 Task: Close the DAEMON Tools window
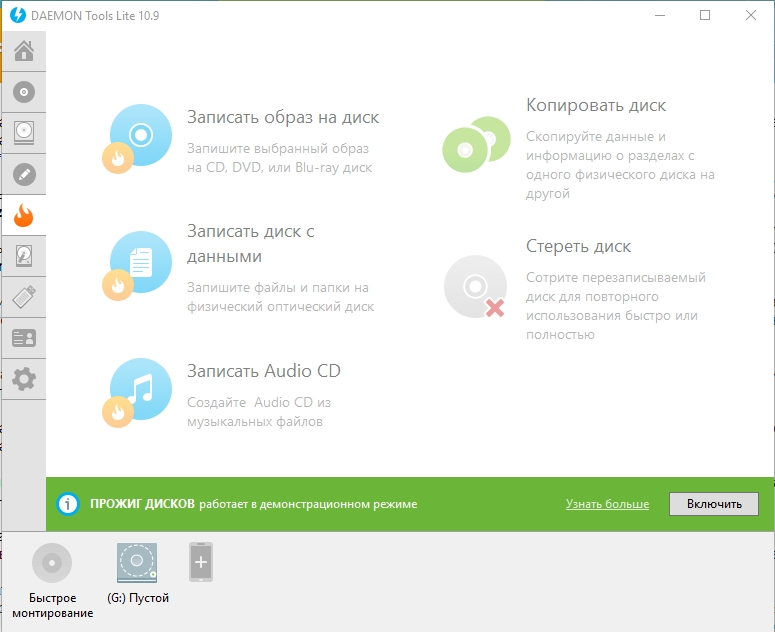[751, 15]
